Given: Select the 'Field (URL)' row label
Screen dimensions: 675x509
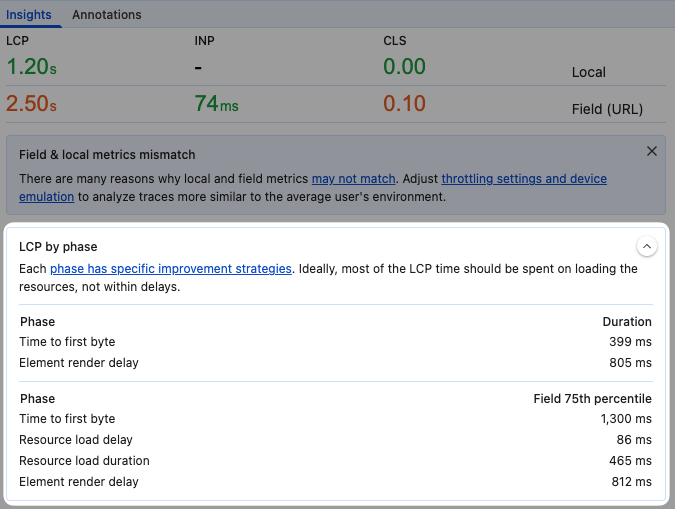Looking at the screenshot, I should click(x=607, y=109).
